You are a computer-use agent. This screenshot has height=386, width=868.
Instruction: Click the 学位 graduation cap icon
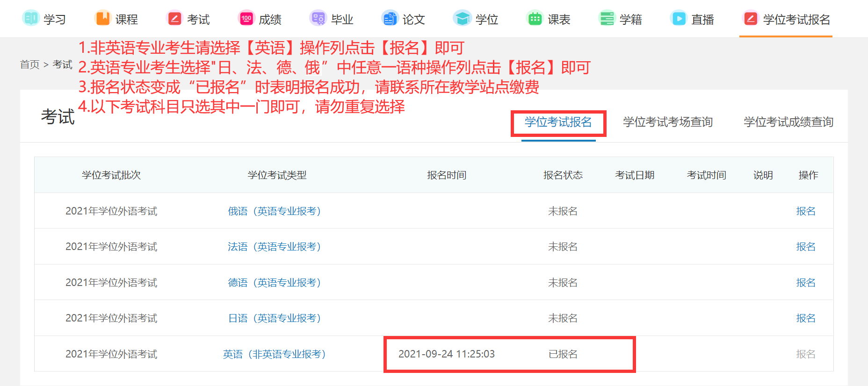pyautogui.click(x=462, y=19)
